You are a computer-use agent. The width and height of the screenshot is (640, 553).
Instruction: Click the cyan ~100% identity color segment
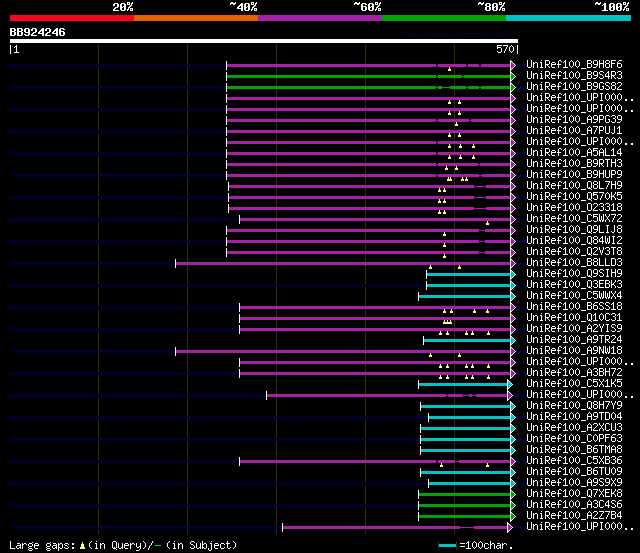[568, 18]
